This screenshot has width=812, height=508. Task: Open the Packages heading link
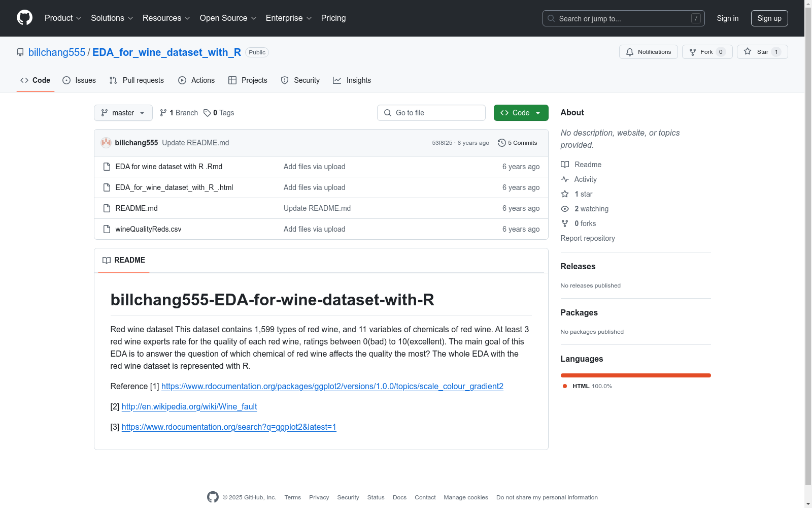579,312
